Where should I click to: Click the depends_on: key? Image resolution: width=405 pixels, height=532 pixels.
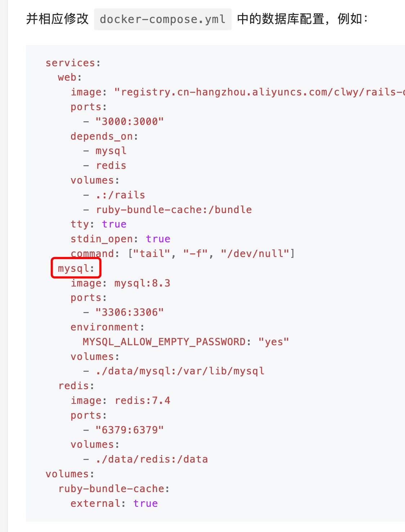click(104, 136)
